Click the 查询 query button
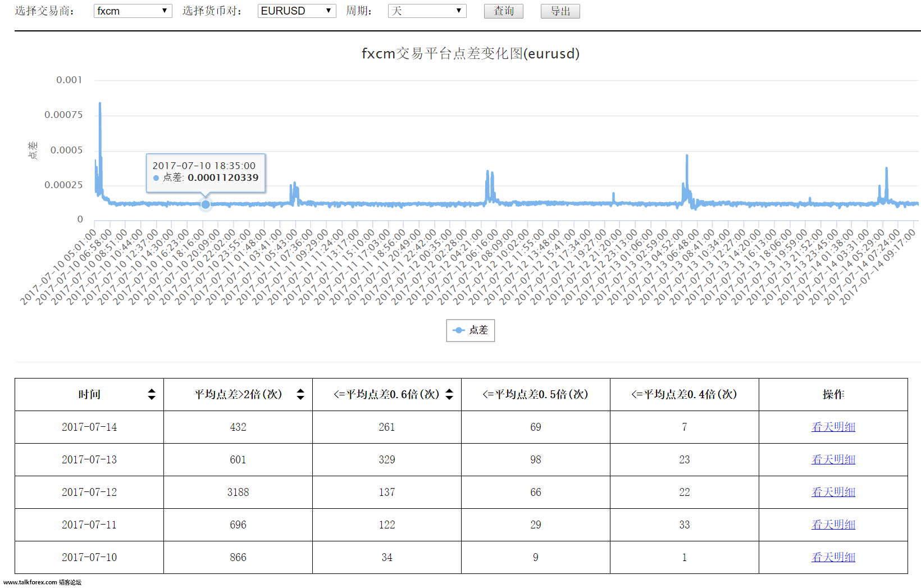This screenshot has width=921, height=588. click(x=504, y=11)
